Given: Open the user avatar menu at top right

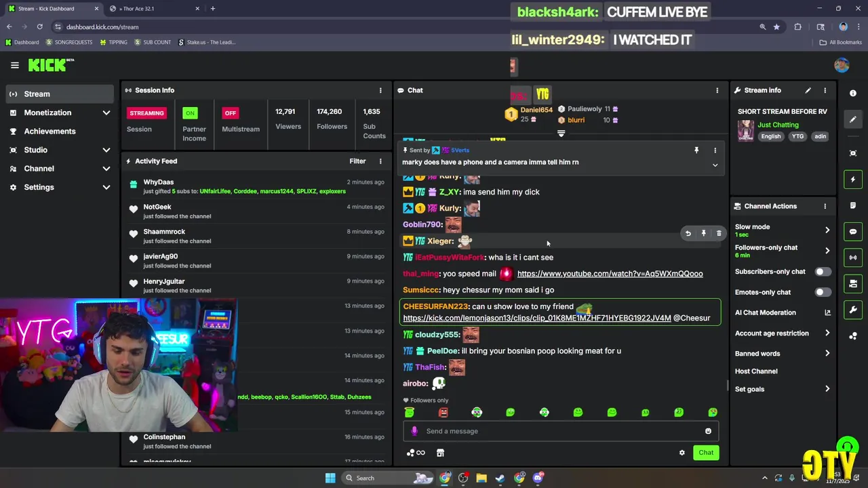Looking at the screenshot, I should (x=842, y=65).
